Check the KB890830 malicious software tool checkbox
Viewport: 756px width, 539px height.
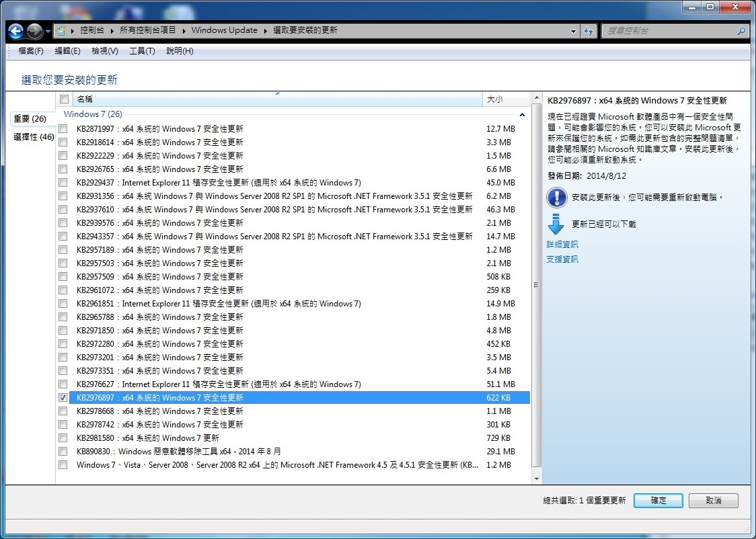click(x=63, y=452)
